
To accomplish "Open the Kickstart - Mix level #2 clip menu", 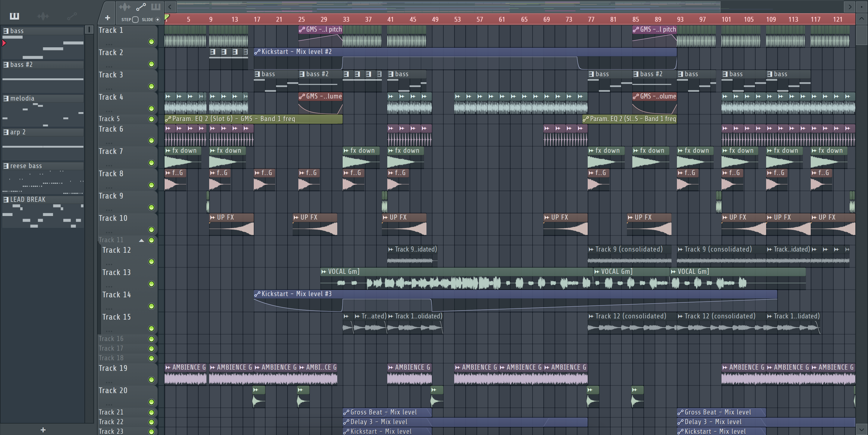I will pyautogui.click(x=257, y=52).
